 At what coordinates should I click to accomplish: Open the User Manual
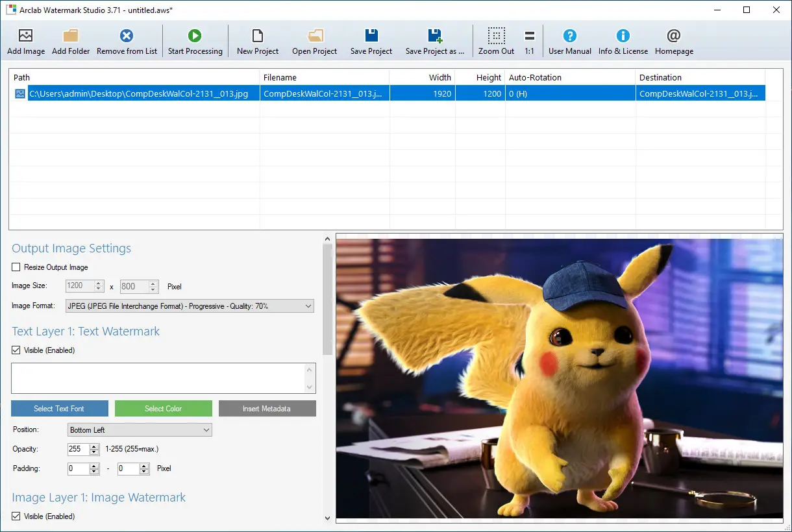tap(569, 40)
